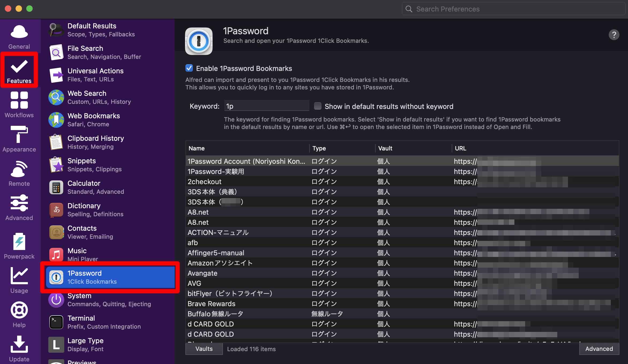
Task: Select Web Bookmarks feature
Action: 110,120
